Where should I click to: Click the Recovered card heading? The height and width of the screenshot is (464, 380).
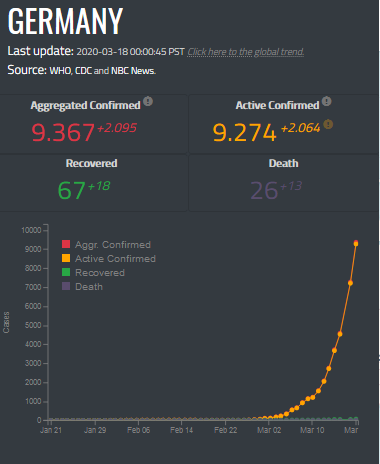[91, 163]
